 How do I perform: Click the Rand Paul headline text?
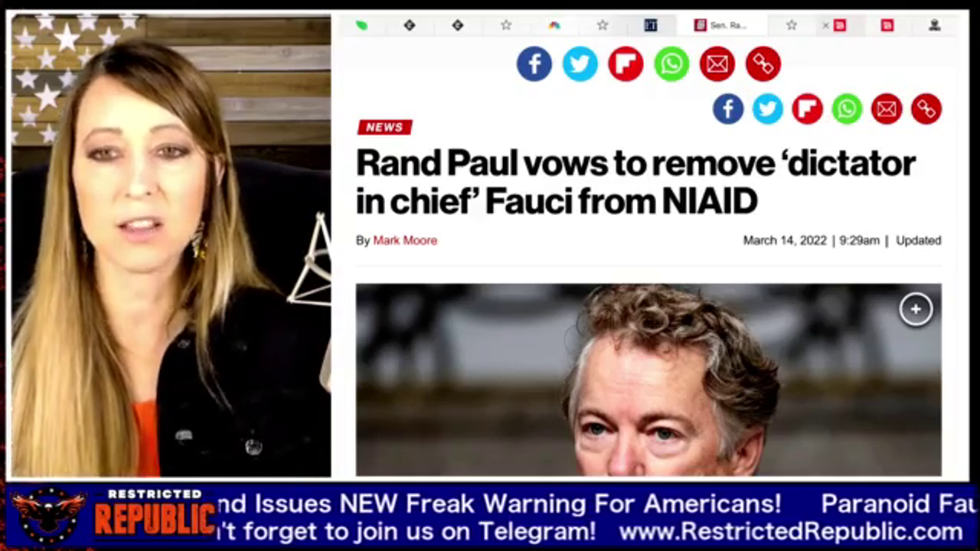[635, 181]
